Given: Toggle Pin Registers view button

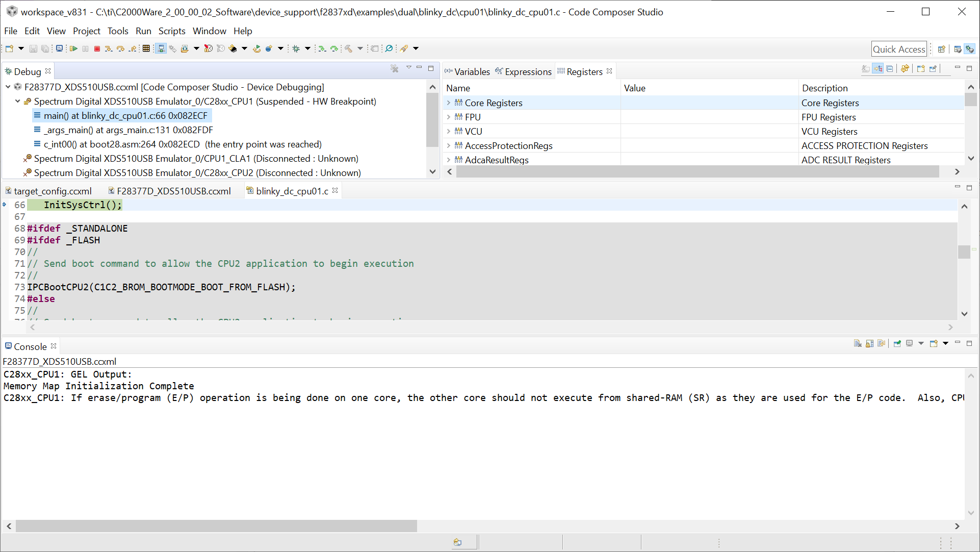Looking at the screenshot, I should 933,68.
